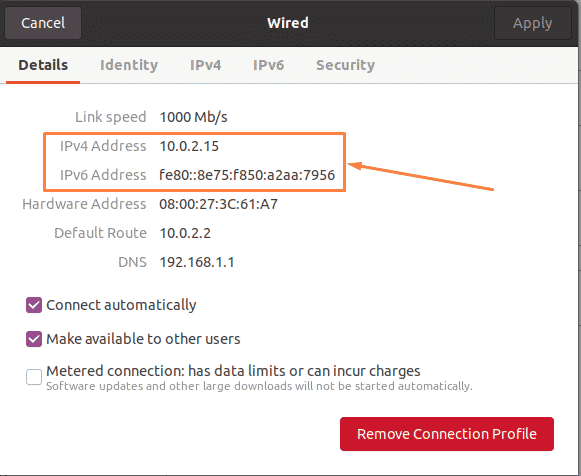581x476 pixels.
Task: Toggle Make available to other users
Action: [34, 339]
